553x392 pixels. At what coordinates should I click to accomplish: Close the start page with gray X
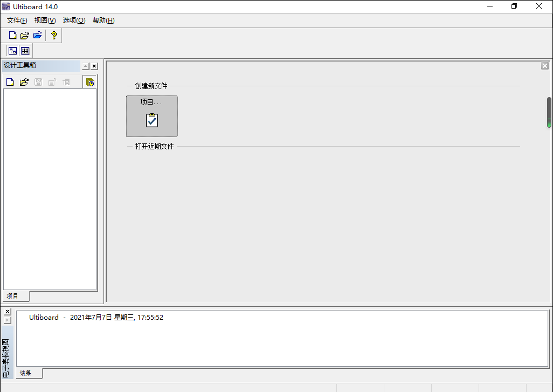[545, 66]
